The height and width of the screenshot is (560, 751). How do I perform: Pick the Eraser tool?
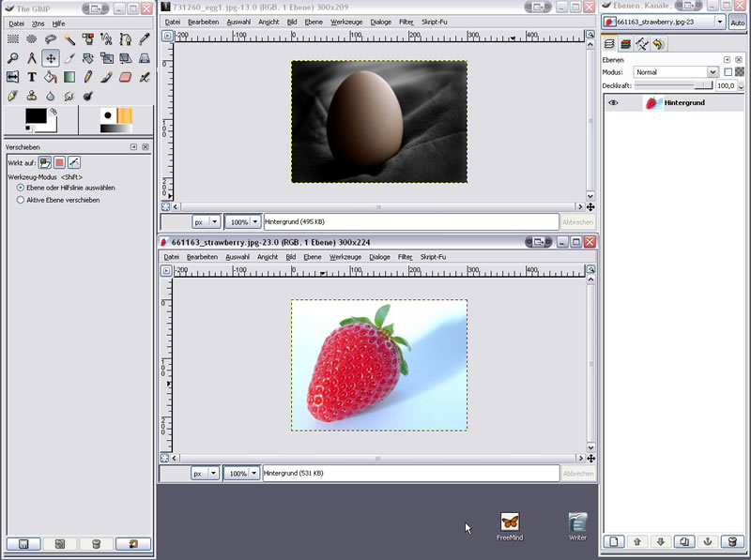pos(125,77)
